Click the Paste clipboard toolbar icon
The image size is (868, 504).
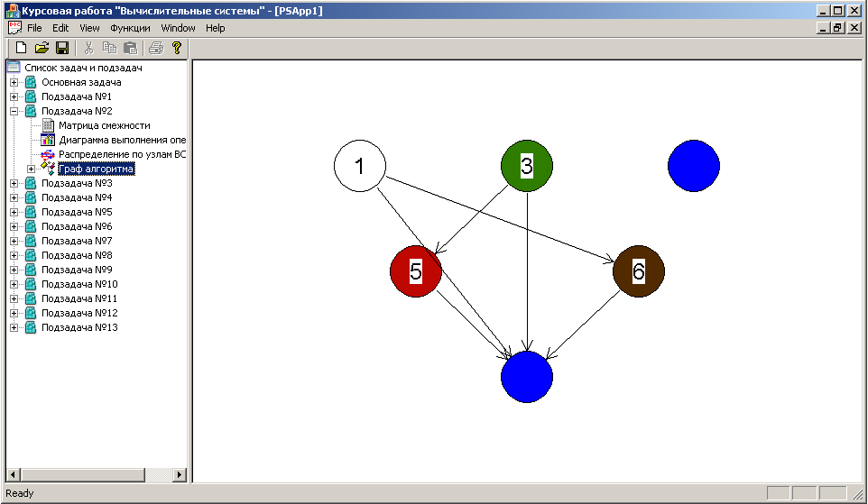[x=130, y=48]
